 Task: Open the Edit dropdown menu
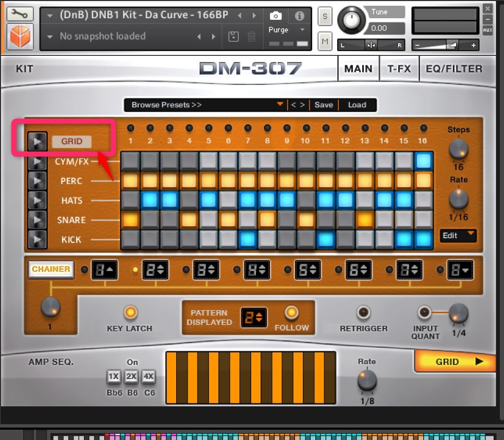(458, 235)
